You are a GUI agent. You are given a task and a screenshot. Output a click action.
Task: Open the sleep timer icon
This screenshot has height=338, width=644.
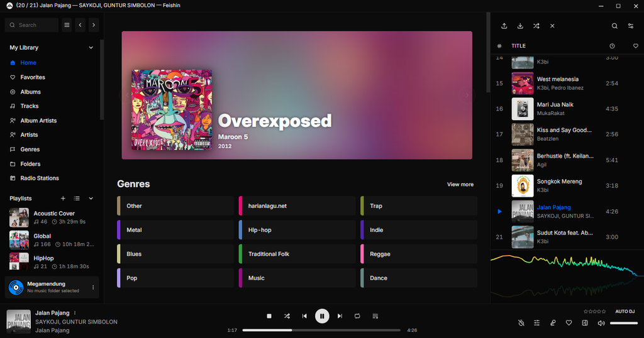521,323
